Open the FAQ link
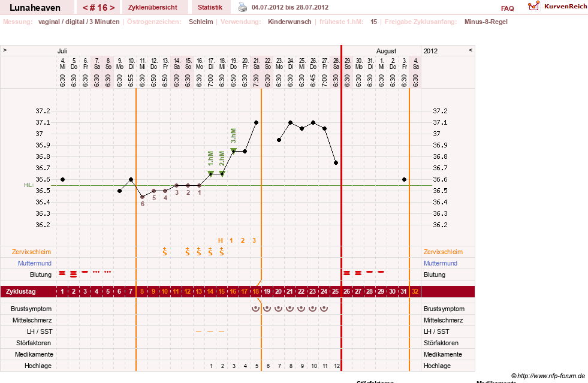588x383 pixels. (x=507, y=8)
